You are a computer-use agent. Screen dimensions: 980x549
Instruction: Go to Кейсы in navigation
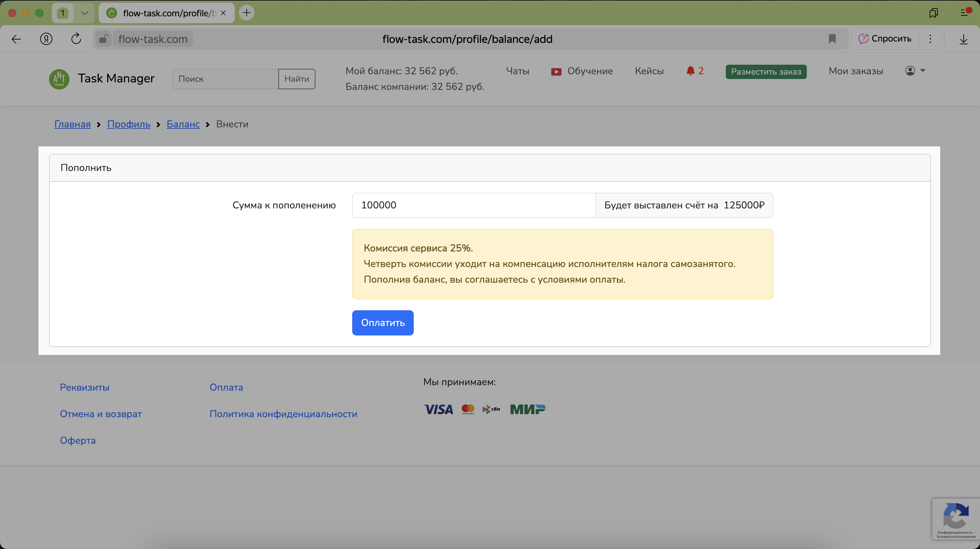tap(649, 71)
